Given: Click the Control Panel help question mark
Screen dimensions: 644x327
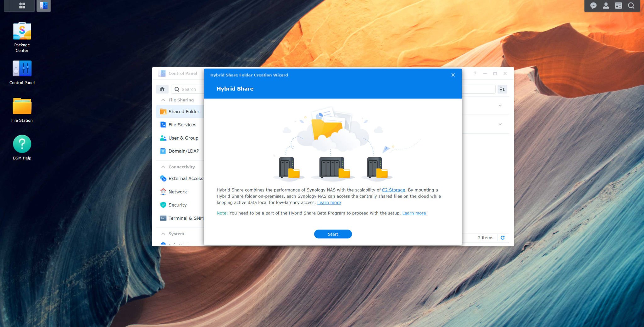Looking at the screenshot, I should tap(475, 74).
